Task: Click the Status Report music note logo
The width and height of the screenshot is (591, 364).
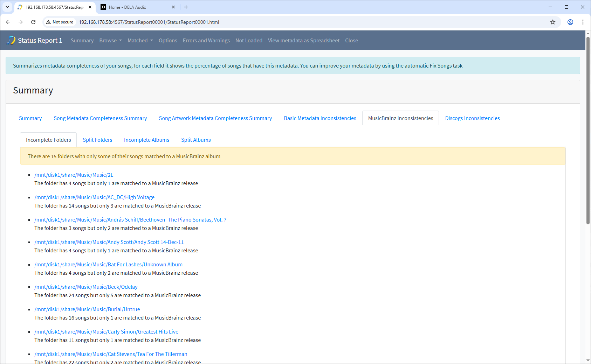Action: pos(11,40)
